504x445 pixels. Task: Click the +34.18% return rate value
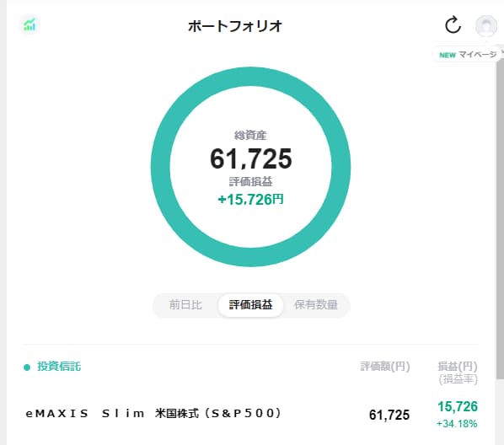tap(457, 424)
